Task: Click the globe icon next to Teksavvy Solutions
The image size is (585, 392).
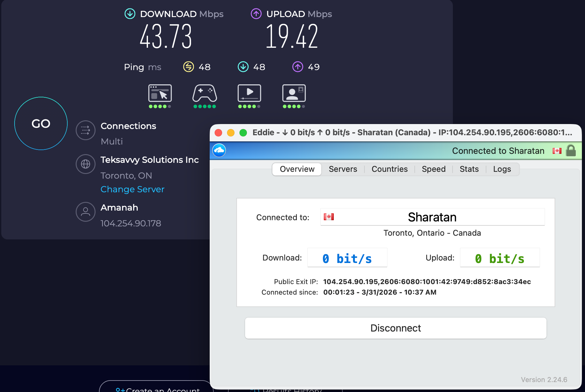Action: [85, 164]
